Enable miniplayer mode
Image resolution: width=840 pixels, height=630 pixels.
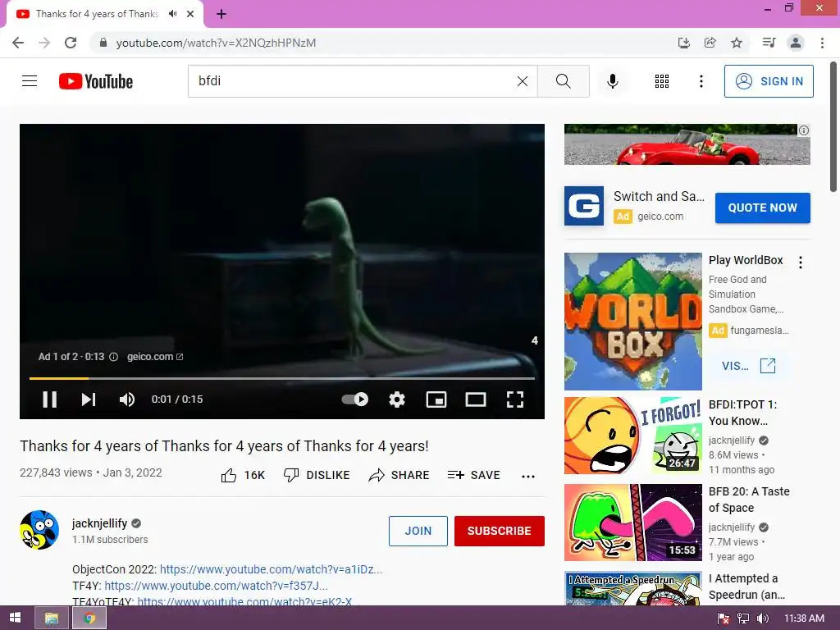[x=436, y=399]
